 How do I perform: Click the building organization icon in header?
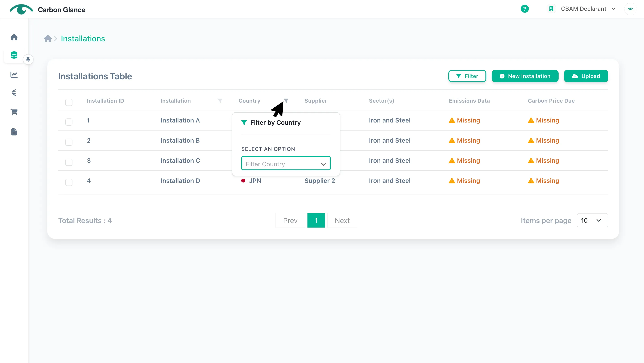pos(551,9)
